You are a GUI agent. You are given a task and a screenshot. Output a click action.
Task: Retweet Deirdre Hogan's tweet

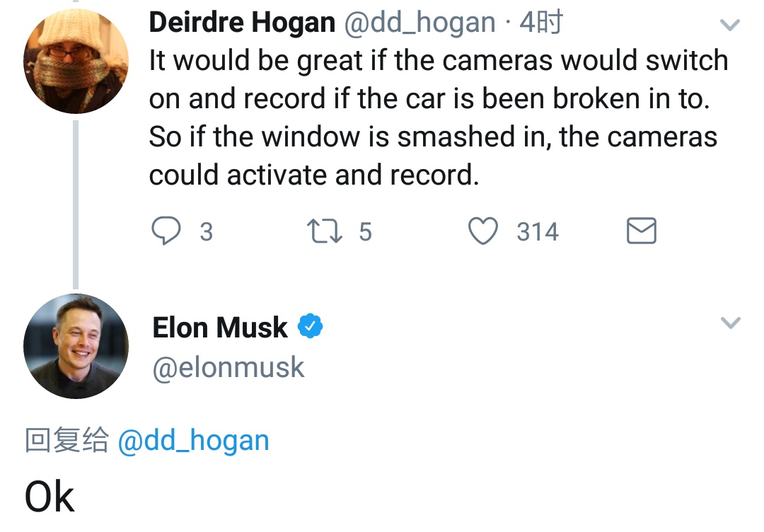click(x=325, y=231)
